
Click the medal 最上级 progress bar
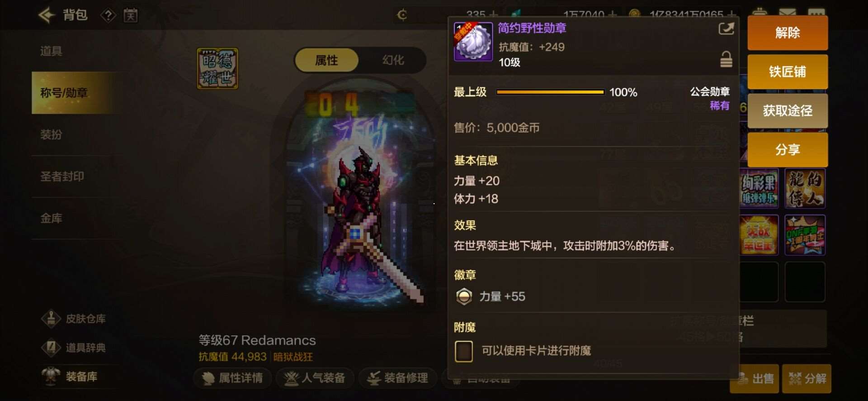(550, 92)
